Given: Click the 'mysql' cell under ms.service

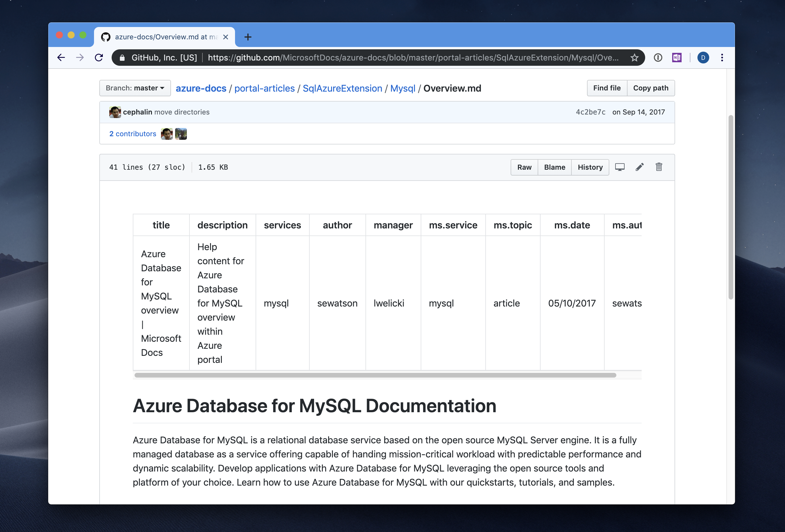Looking at the screenshot, I should pyautogui.click(x=453, y=303).
